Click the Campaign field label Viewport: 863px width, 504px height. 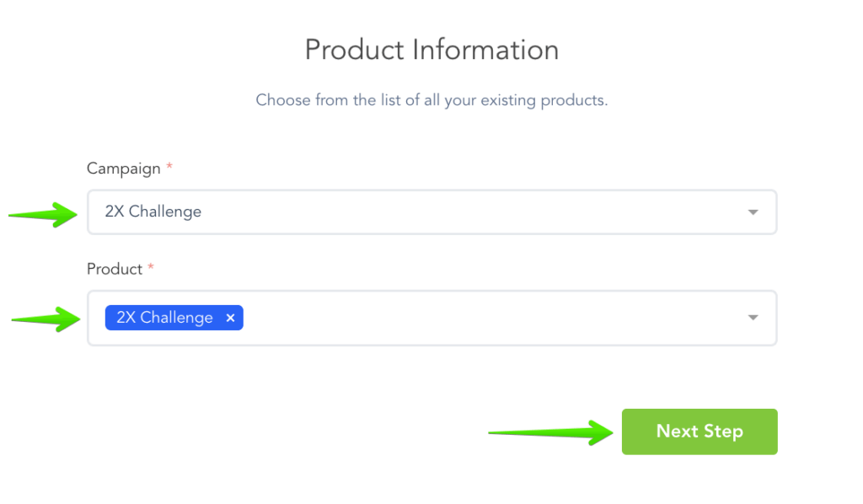(x=123, y=169)
